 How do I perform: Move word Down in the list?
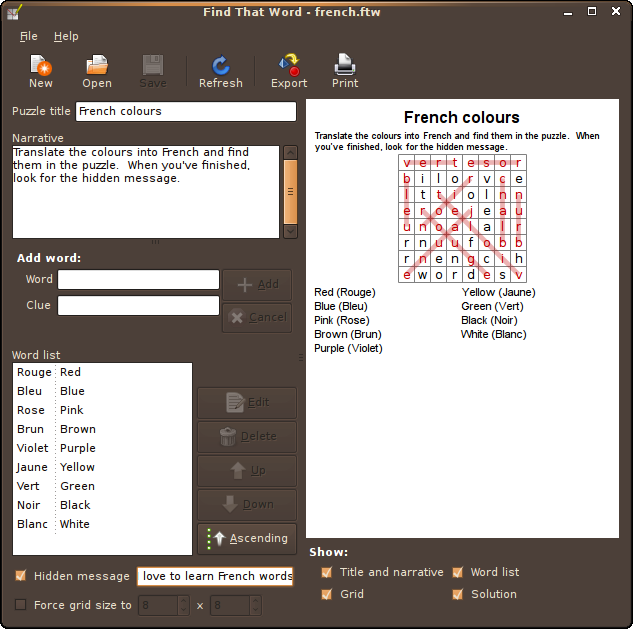(x=247, y=505)
